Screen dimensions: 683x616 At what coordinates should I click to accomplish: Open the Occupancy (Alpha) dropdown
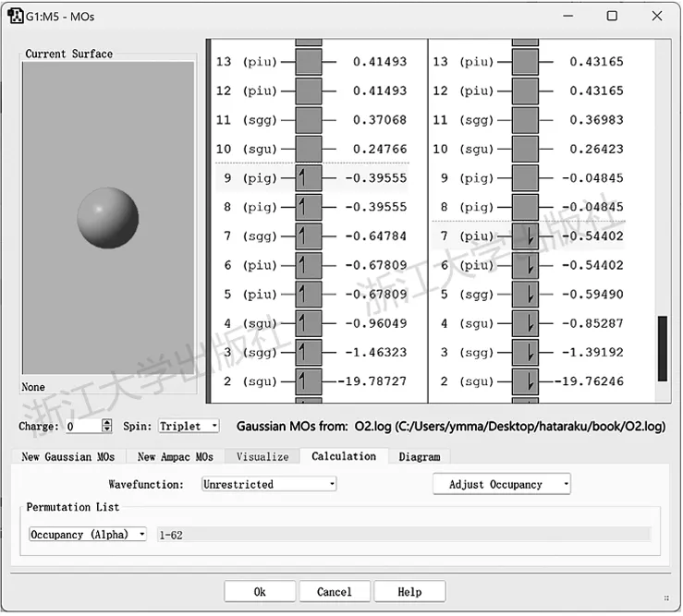coord(88,534)
